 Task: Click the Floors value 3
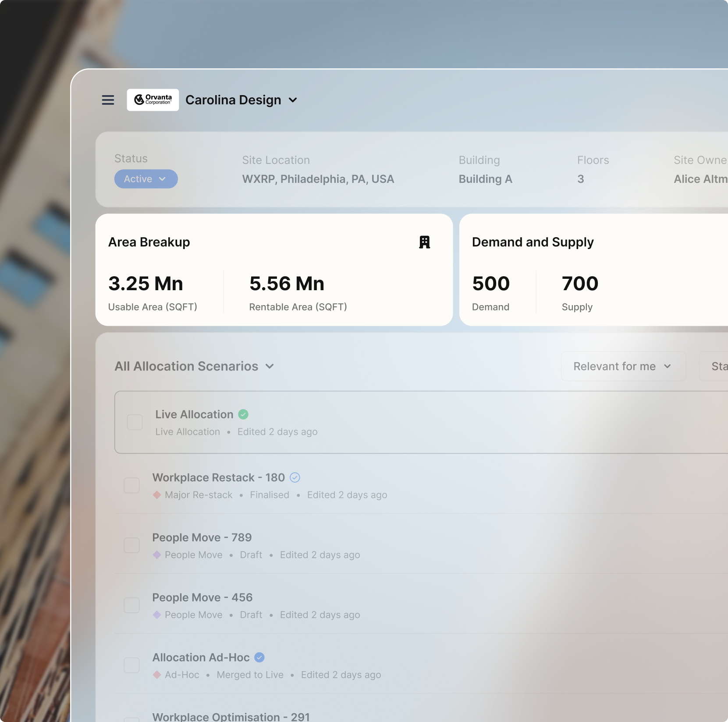pyautogui.click(x=580, y=179)
